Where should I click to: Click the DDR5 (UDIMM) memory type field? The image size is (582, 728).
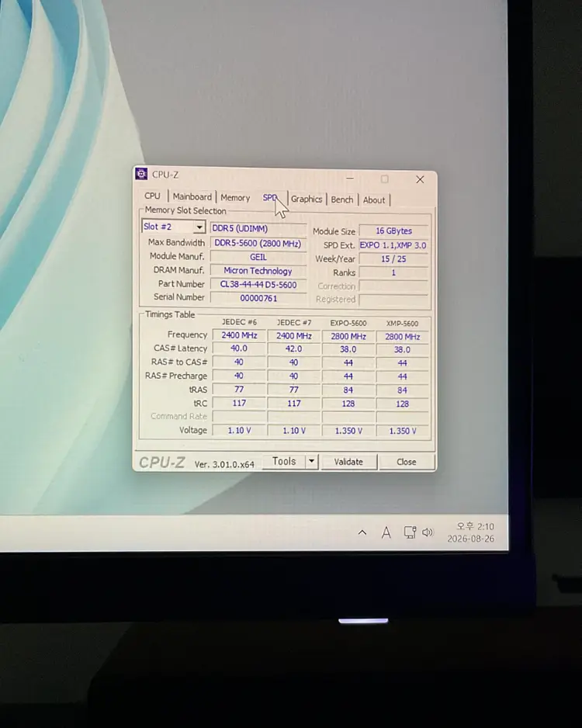(x=258, y=228)
